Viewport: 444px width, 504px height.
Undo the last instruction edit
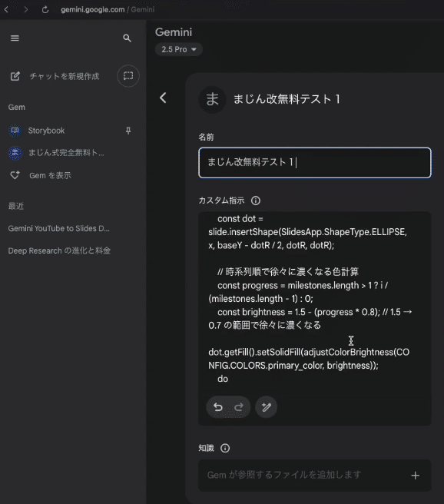tap(218, 407)
